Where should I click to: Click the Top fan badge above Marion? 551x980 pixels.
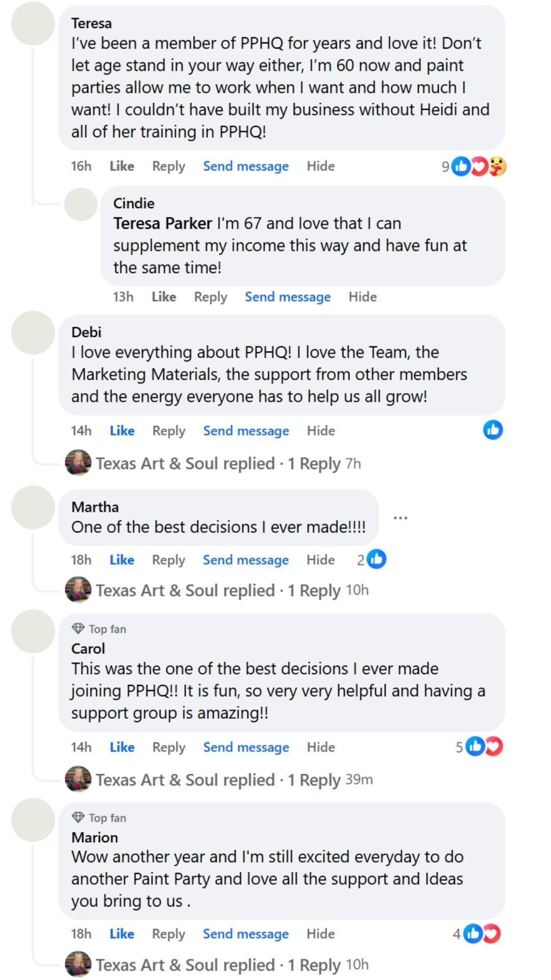(x=99, y=818)
